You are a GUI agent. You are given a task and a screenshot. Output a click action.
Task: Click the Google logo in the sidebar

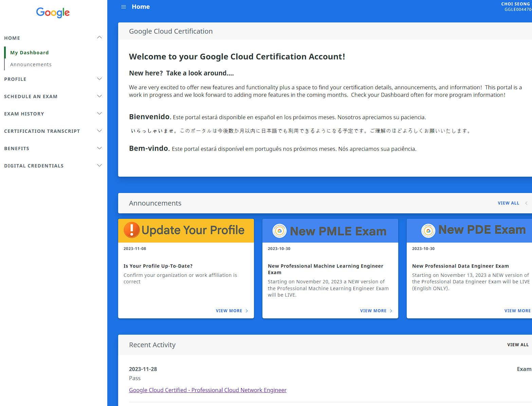pyautogui.click(x=53, y=13)
